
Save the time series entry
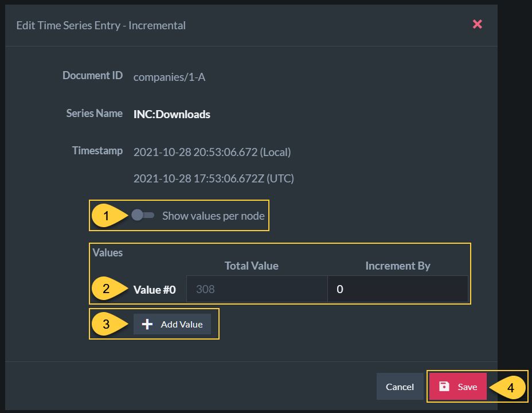click(x=457, y=387)
